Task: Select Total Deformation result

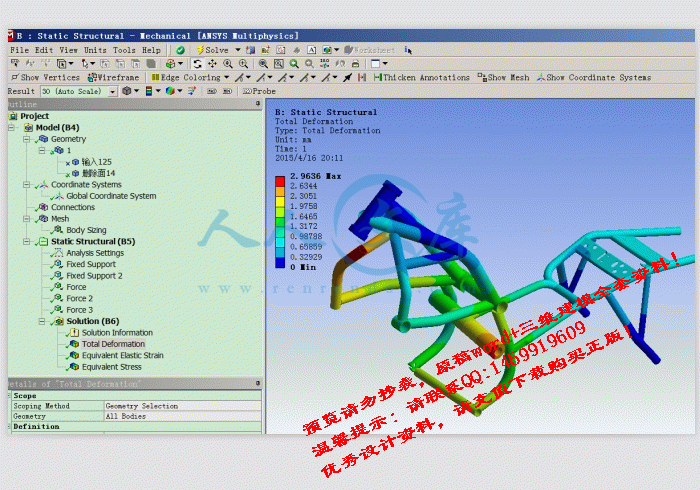Action: click(113, 344)
